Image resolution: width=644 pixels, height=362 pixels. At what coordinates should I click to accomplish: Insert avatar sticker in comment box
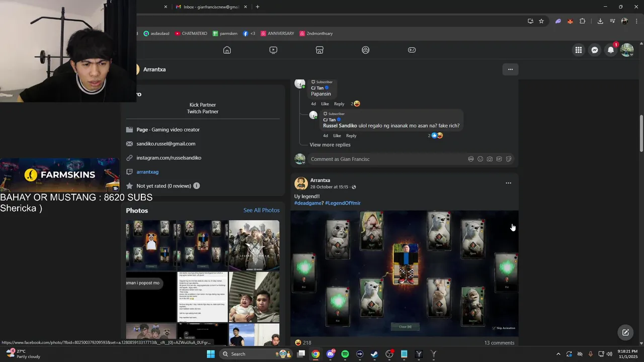(x=471, y=159)
